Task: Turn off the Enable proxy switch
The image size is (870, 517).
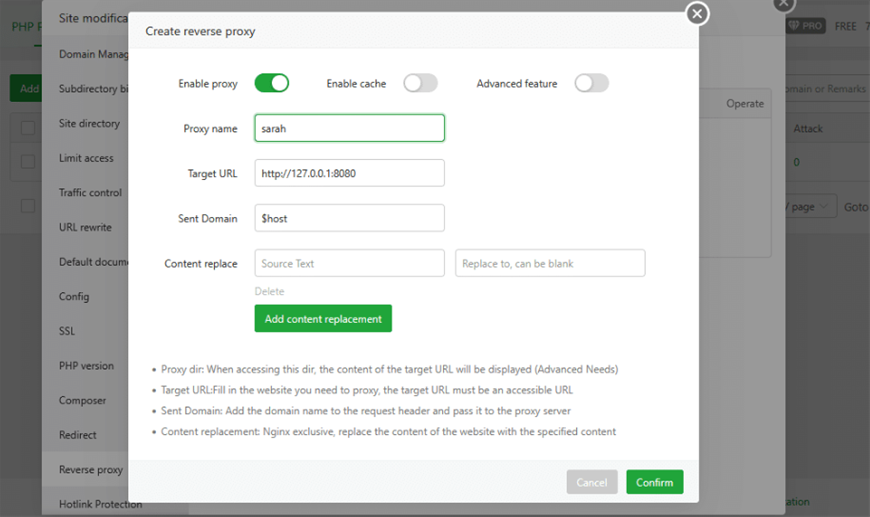Action: point(271,83)
